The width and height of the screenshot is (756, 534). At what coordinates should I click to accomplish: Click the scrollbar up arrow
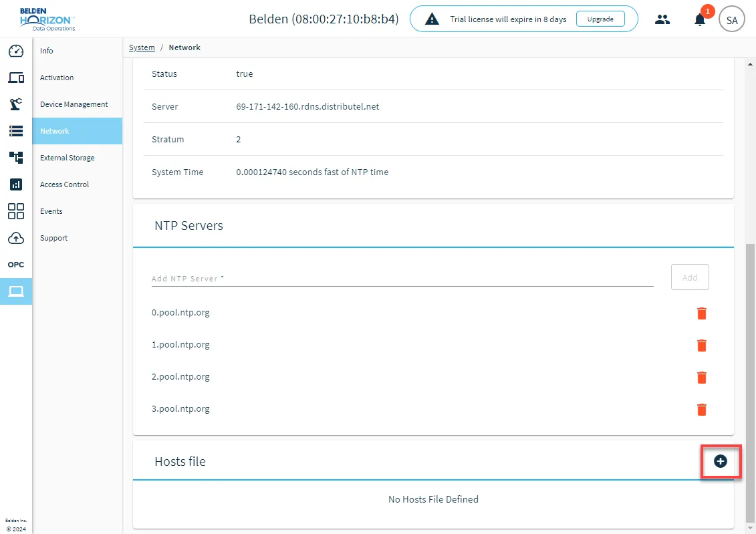click(750, 63)
